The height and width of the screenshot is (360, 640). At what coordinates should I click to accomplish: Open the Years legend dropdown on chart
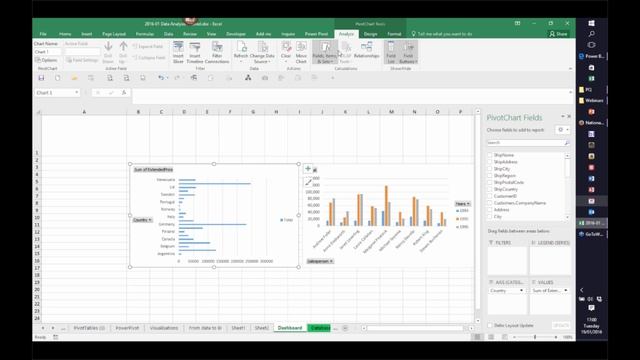[462, 204]
